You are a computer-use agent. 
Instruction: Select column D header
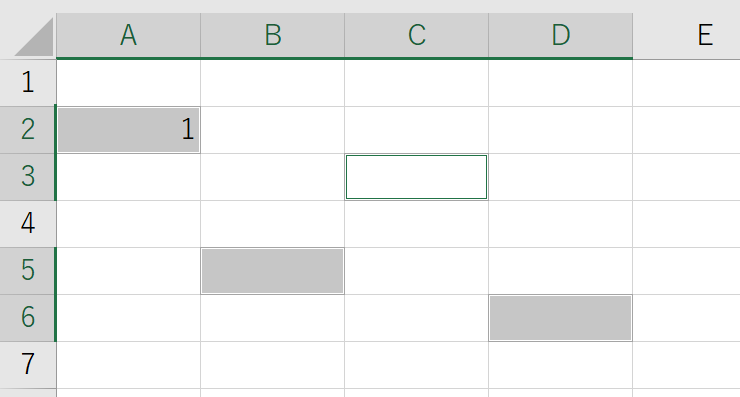point(561,35)
